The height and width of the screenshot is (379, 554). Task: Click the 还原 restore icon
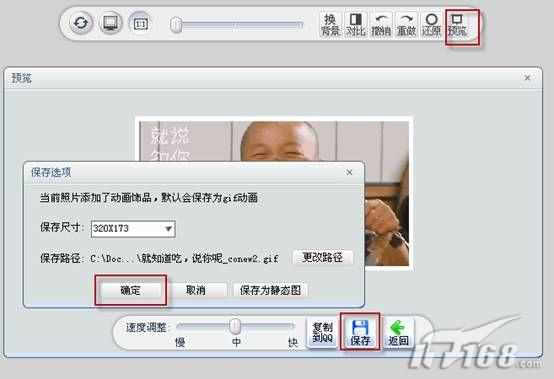click(431, 24)
